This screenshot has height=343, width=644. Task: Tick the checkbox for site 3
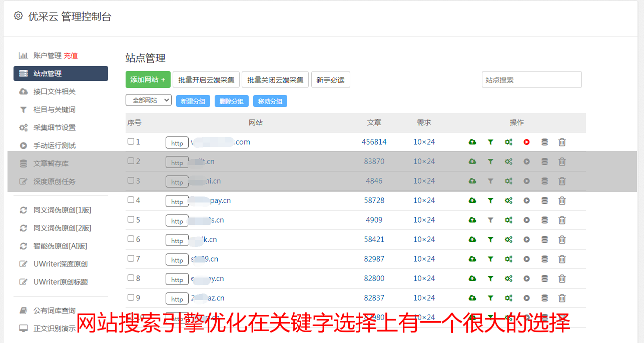tap(131, 180)
